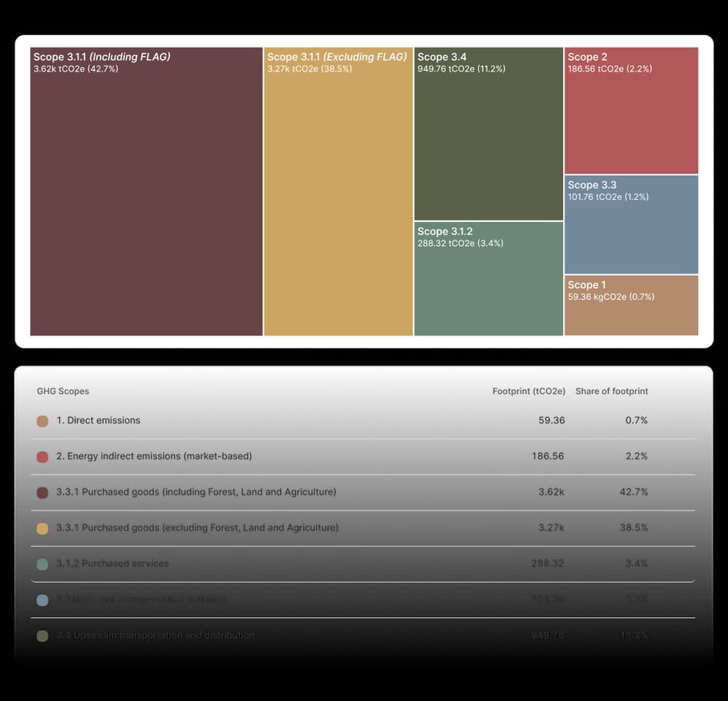Image resolution: width=728 pixels, height=701 pixels.
Task: Click the 59.36 footprint value in table
Action: [x=551, y=420]
